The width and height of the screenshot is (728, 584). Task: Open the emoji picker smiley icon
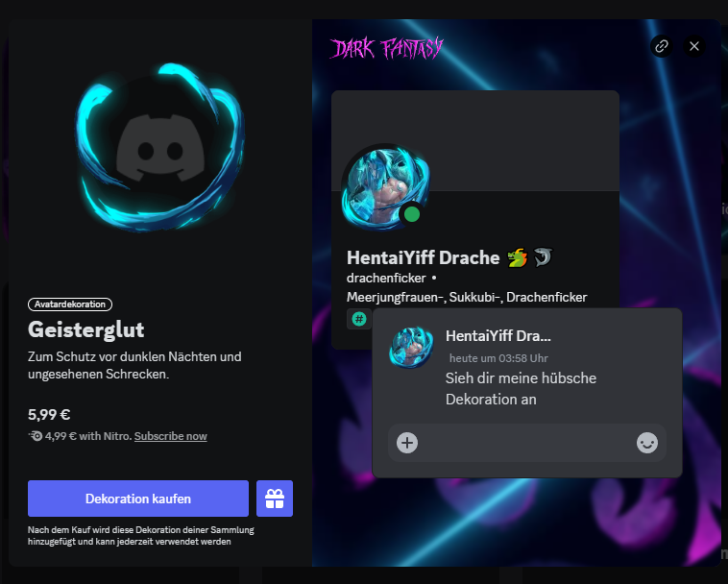pos(646,443)
